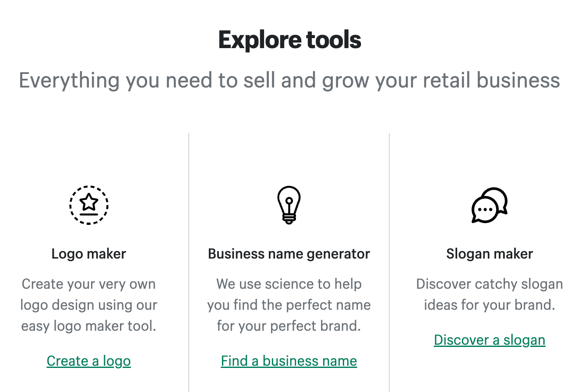Screen dimensions: 585x392
Task: Click the Logo maker card heading
Action: coord(88,253)
